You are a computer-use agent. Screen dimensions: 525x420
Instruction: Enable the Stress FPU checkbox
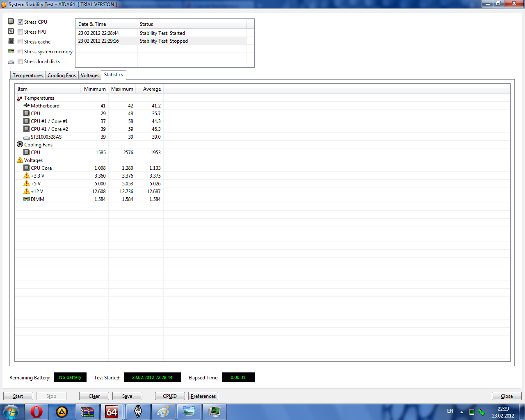tap(20, 32)
